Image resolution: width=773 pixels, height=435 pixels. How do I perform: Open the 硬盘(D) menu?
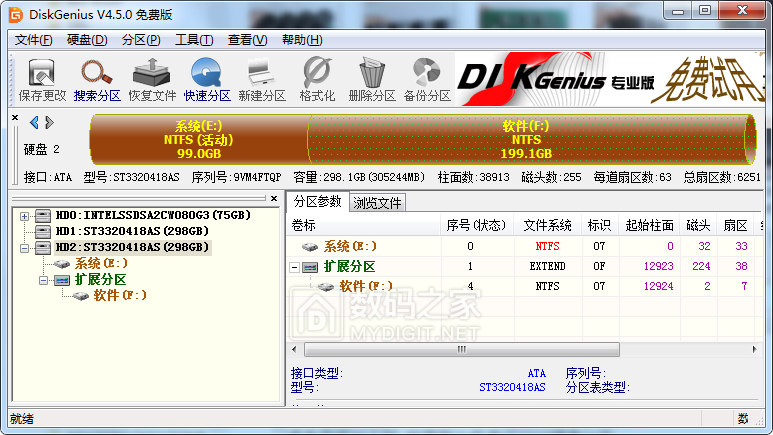tap(87, 40)
